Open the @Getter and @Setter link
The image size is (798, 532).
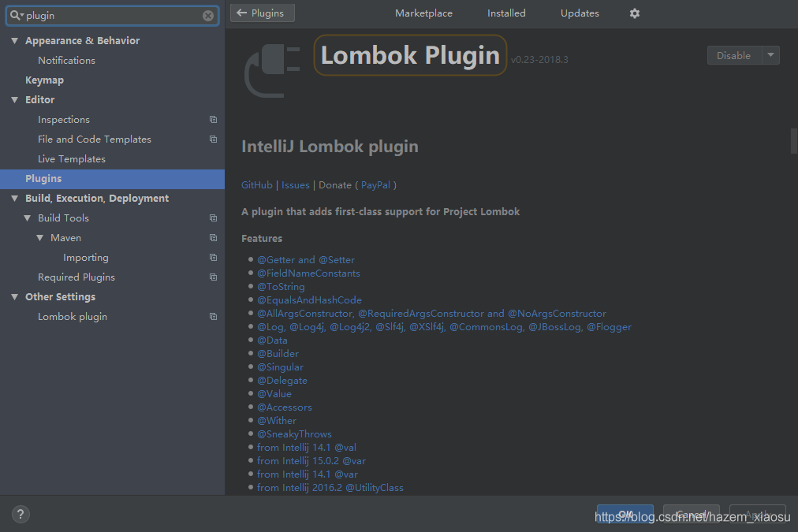(306, 260)
